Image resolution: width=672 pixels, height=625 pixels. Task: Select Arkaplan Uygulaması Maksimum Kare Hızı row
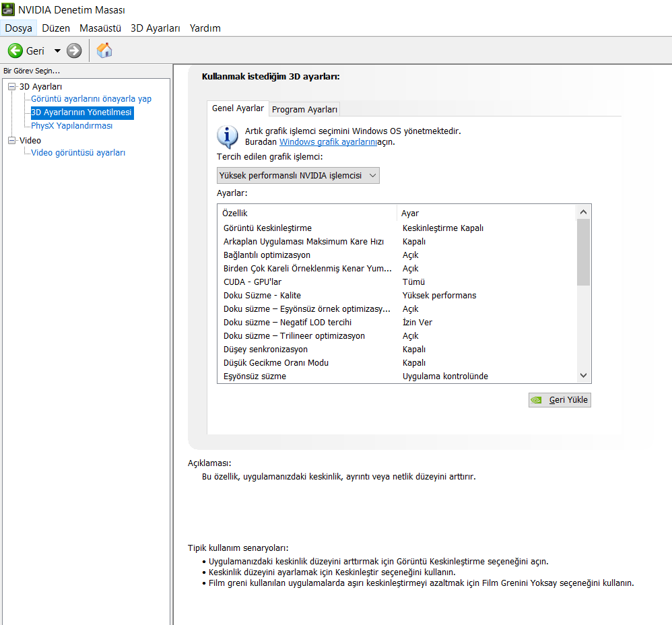click(397, 241)
